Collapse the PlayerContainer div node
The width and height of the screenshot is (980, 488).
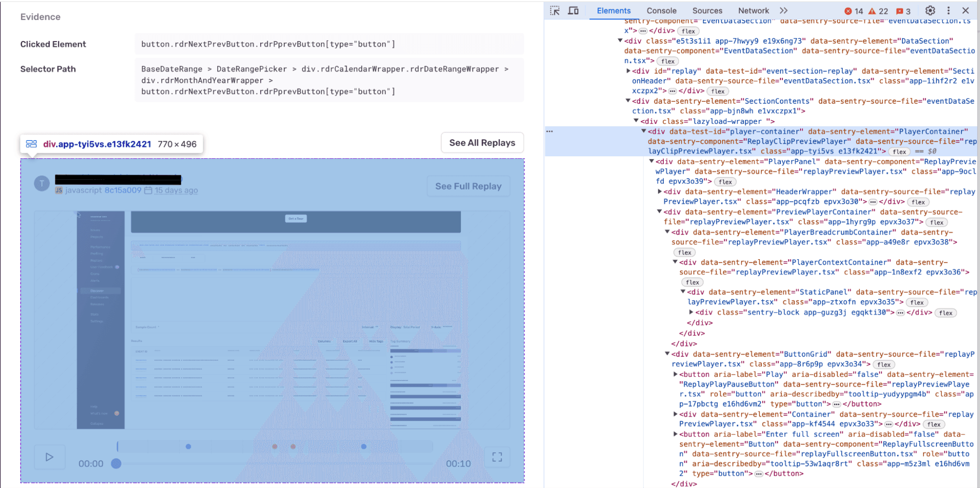[x=644, y=131]
